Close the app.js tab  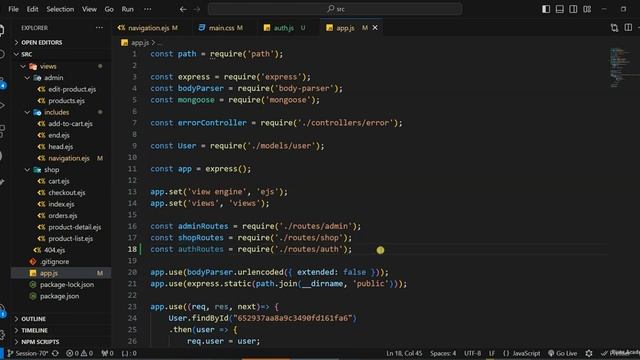pos(375,28)
